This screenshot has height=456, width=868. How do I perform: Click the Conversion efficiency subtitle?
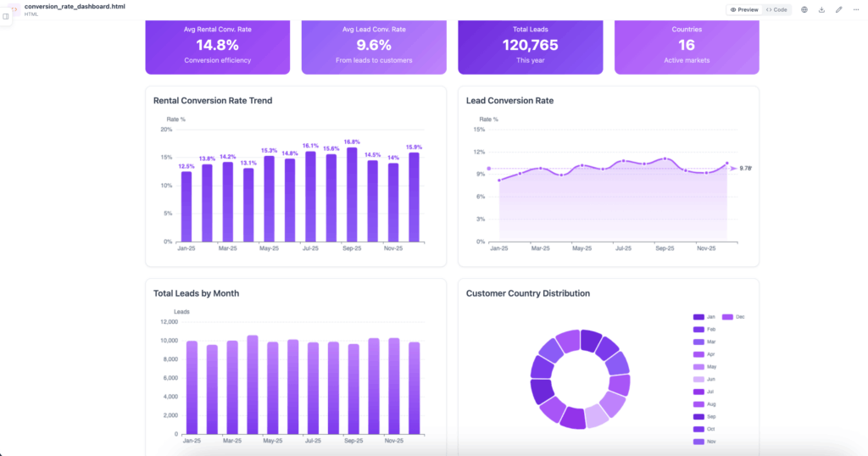(x=218, y=60)
